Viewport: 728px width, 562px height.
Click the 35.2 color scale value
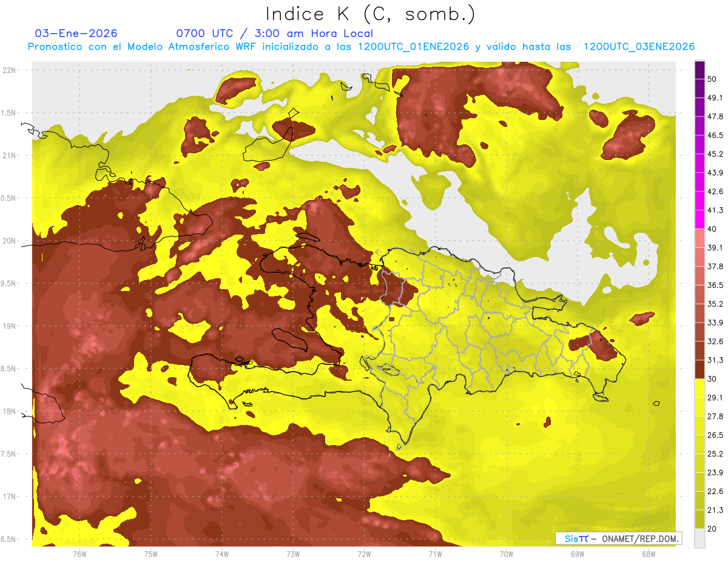(715, 304)
